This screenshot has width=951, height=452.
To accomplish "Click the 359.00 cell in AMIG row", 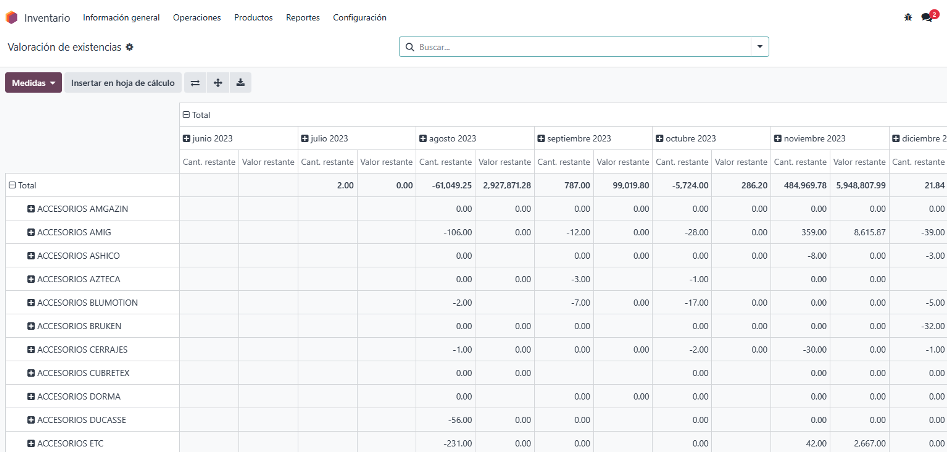I will tap(801, 232).
